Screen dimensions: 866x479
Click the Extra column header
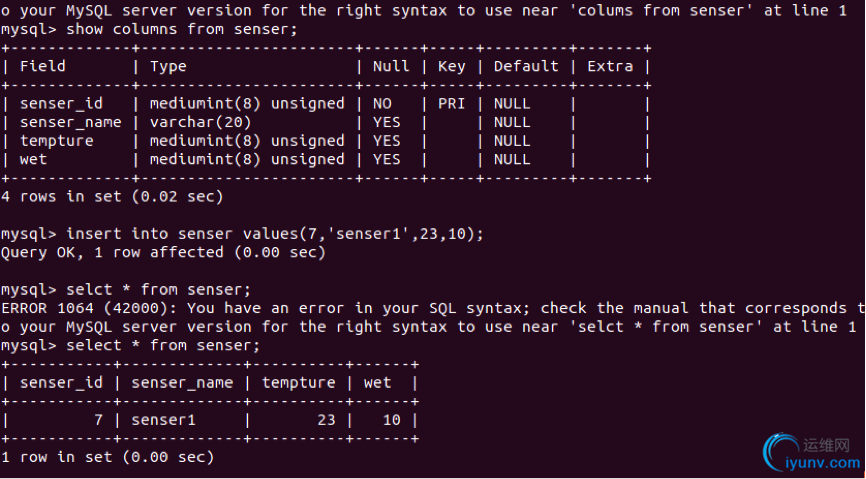610,66
